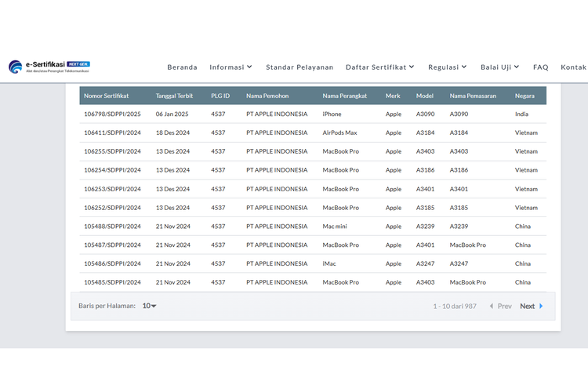Open the Kontak menu item
The image size is (588, 392).
[573, 67]
